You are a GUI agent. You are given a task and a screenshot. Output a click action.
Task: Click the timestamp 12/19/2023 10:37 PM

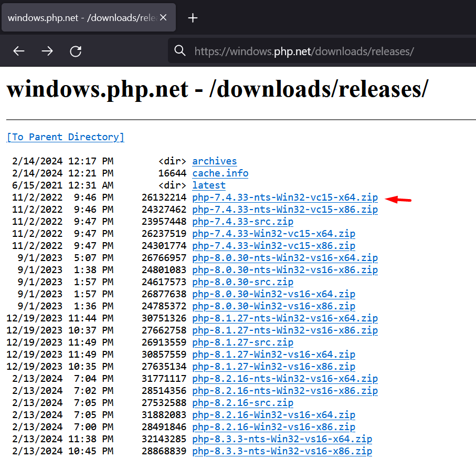60,330
